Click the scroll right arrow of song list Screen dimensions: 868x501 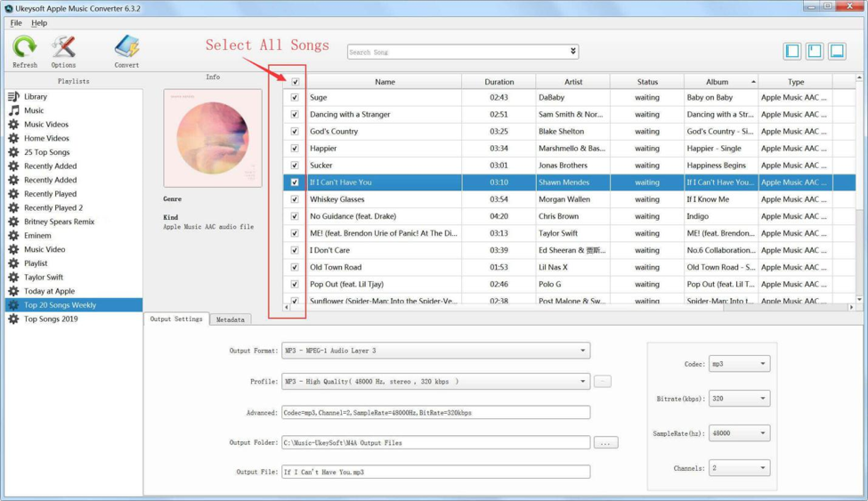[x=851, y=307]
